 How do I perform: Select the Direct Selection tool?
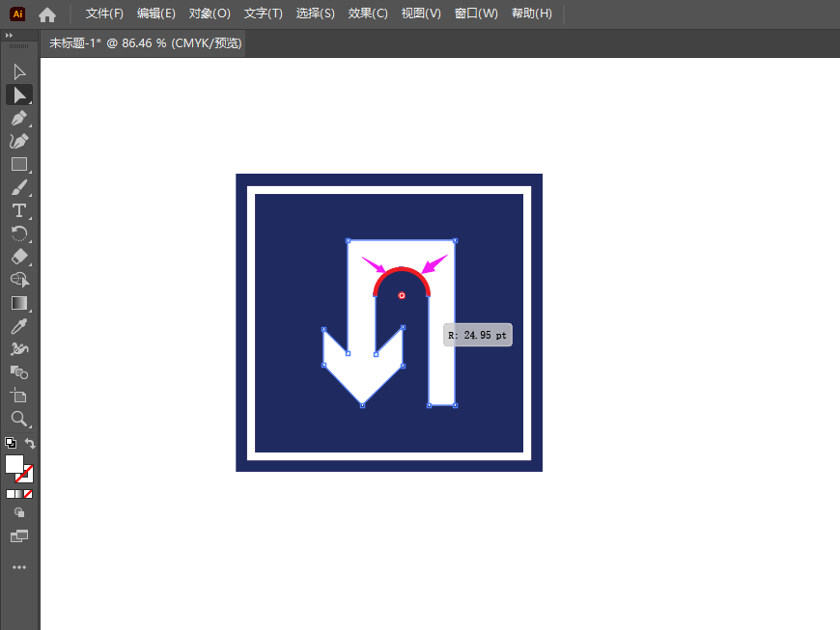19,95
